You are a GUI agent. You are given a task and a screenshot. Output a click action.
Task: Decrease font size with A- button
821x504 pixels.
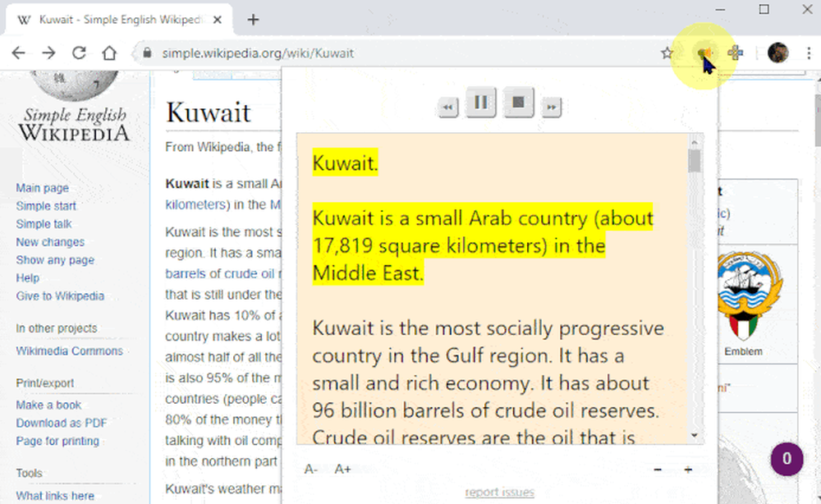click(310, 470)
